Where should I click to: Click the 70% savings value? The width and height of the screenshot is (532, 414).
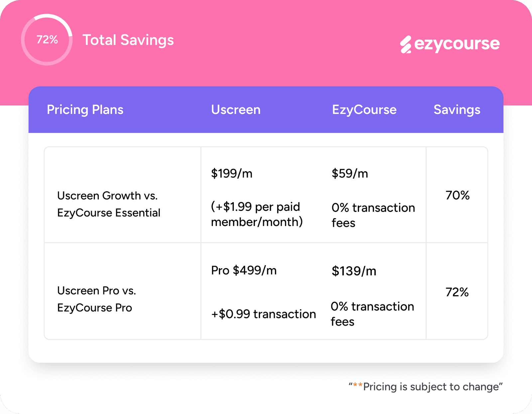click(x=458, y=195)
